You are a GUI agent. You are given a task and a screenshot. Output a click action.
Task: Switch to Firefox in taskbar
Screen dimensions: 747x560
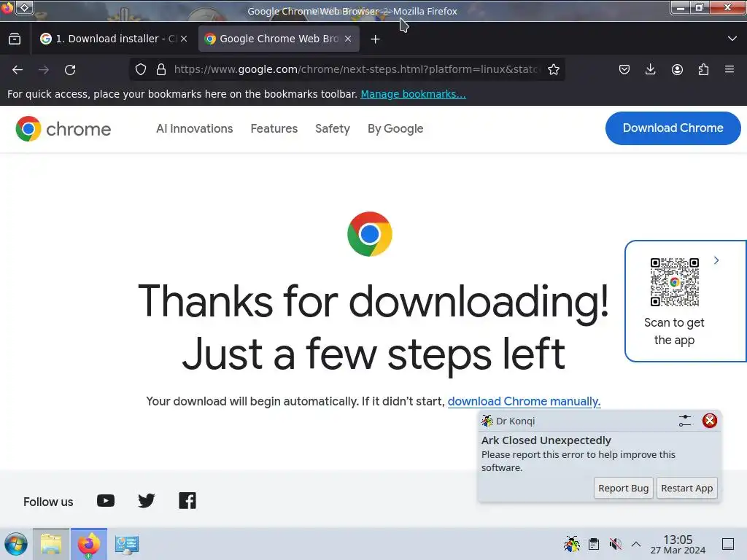89,544
